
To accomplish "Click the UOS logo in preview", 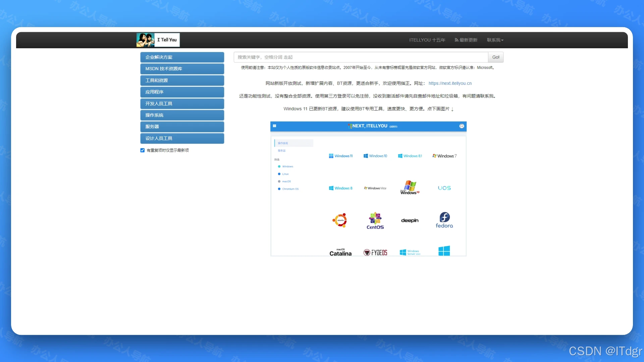I will tap(444, 188).
